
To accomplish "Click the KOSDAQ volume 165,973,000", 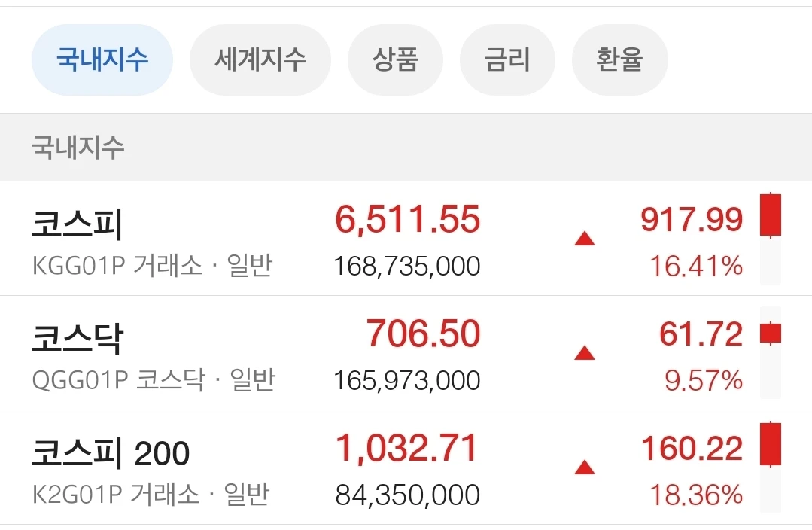I will (407, 381).
